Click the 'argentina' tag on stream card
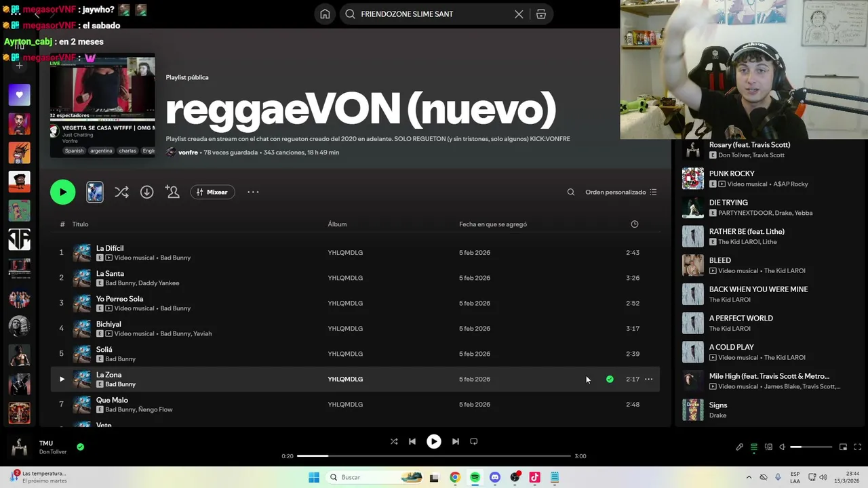Screen dimensions: 868x488 click(x=101, y=151)
